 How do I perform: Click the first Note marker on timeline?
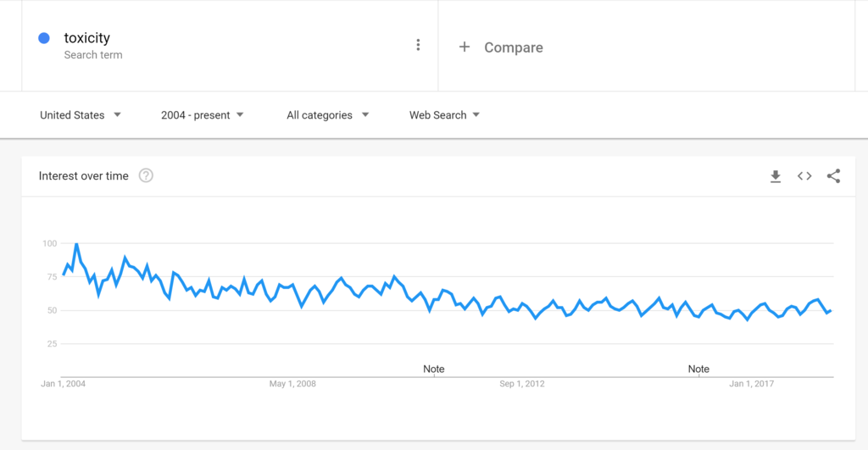433,369
